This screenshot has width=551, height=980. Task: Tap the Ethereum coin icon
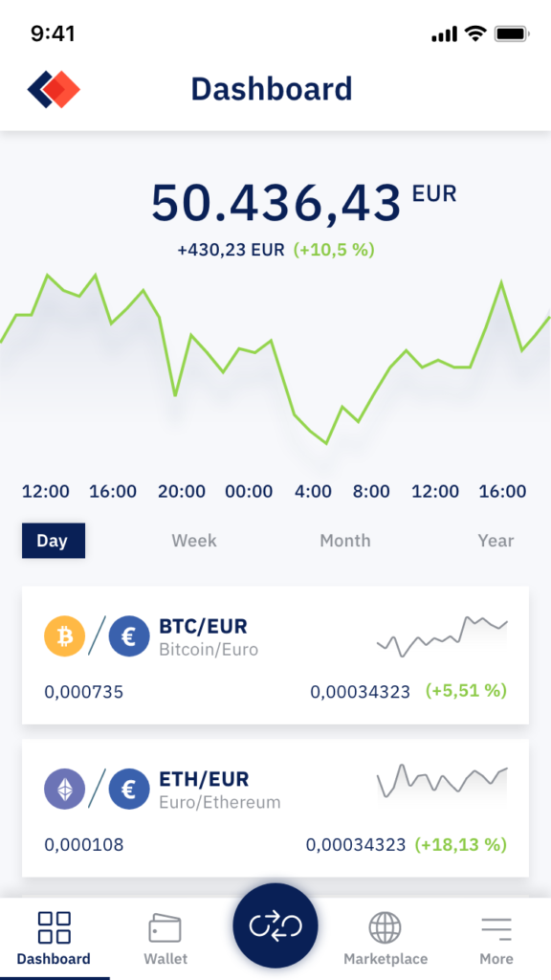tap(64, 790)
